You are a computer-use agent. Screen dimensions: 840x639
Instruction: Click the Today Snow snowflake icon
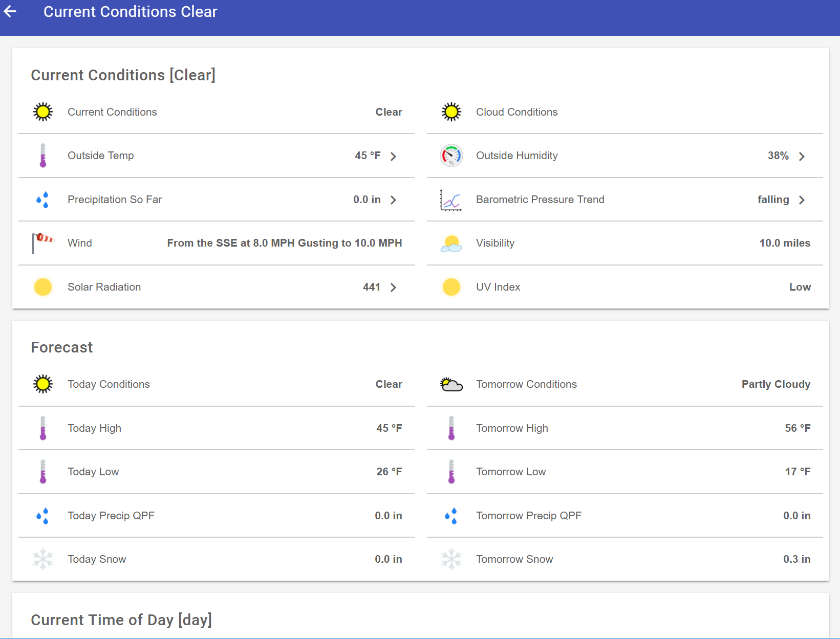(43, 559)
